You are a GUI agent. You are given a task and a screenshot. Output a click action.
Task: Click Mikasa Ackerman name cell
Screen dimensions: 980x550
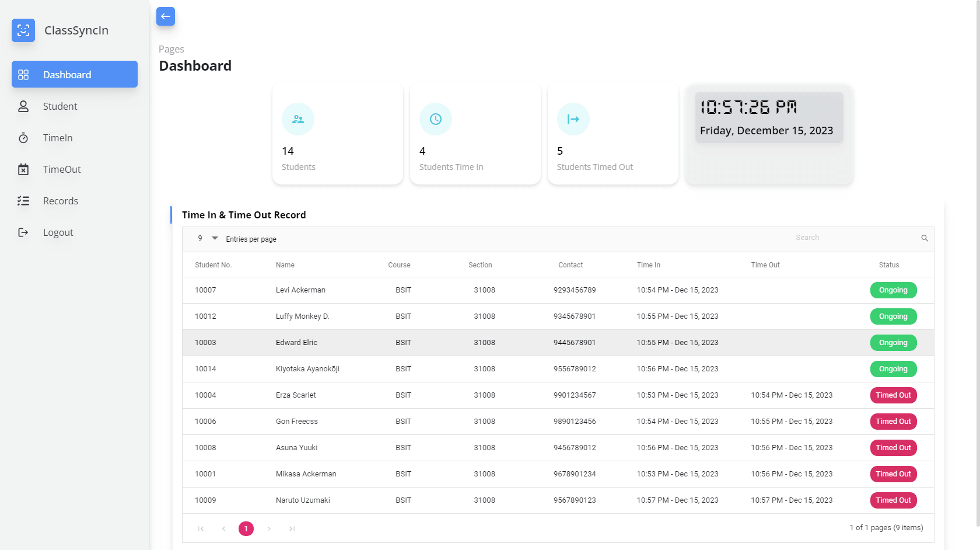(306, 474)
